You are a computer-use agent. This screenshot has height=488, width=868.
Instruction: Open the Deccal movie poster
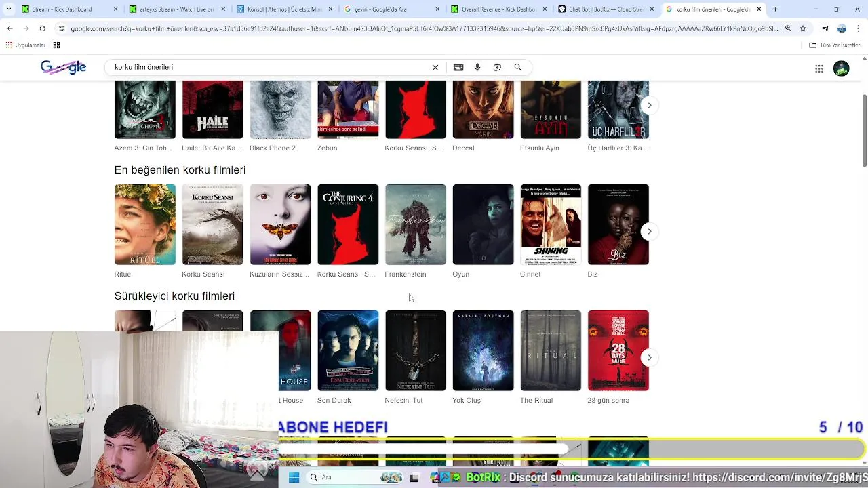(483, 110)
